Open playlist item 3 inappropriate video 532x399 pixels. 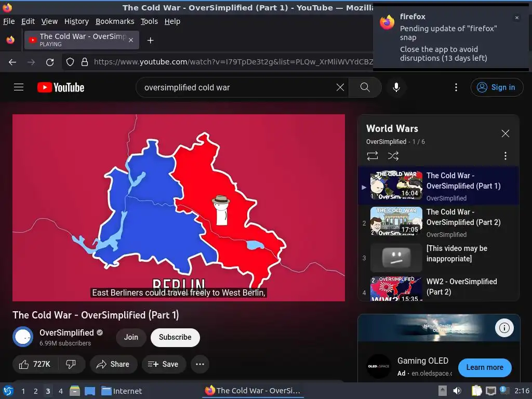[438, 258]
